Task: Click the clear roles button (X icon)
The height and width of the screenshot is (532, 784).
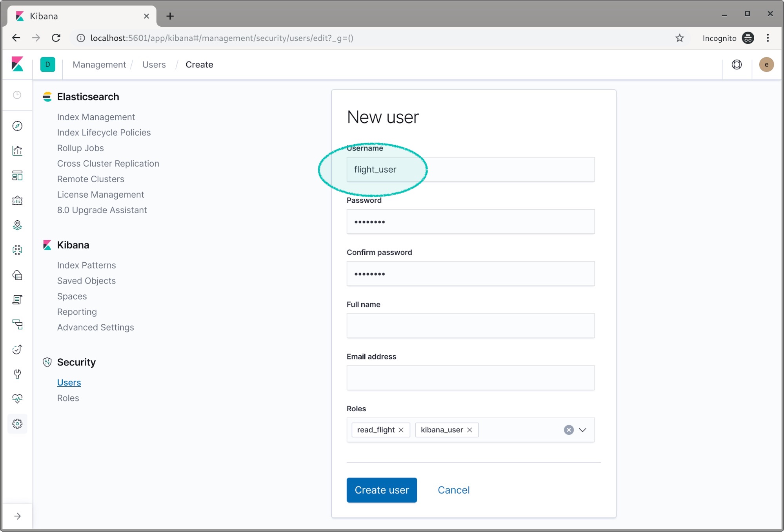Action: (568, 430)
